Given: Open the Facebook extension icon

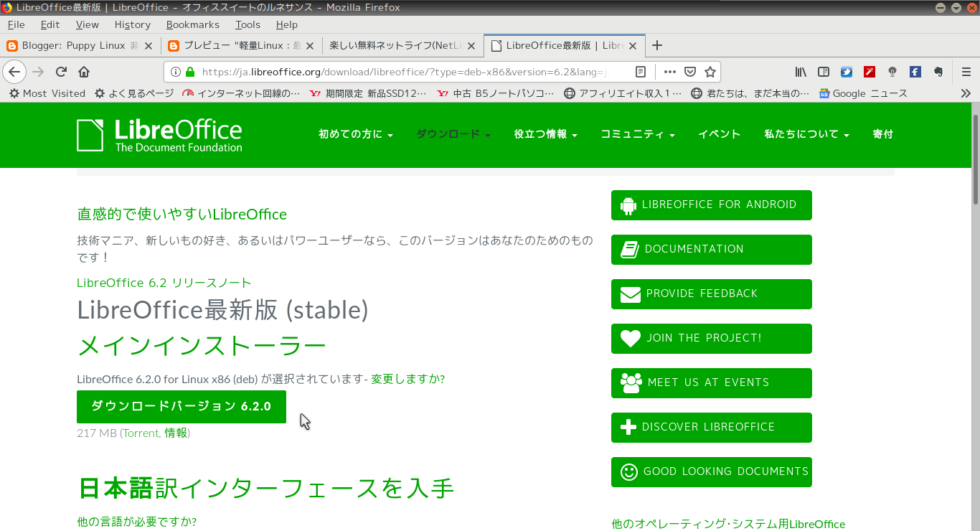Looking at the screenshot, I should point(915,72).
